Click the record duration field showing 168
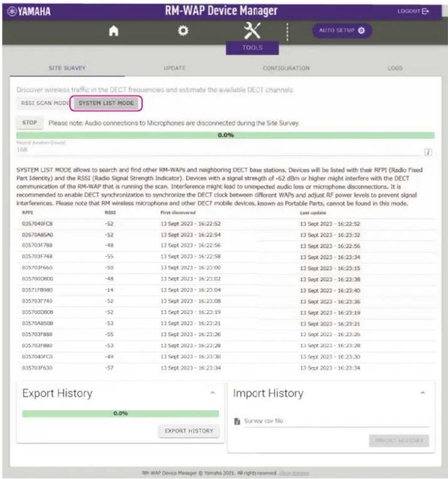 (x=218, y=150)
